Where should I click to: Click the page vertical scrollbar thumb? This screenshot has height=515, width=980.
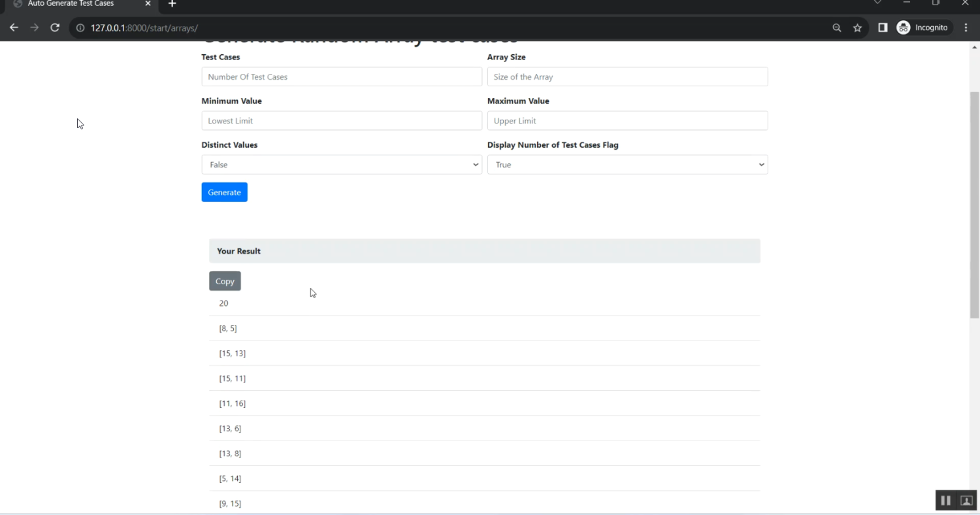pyautogui.click(x=974, y=203)
